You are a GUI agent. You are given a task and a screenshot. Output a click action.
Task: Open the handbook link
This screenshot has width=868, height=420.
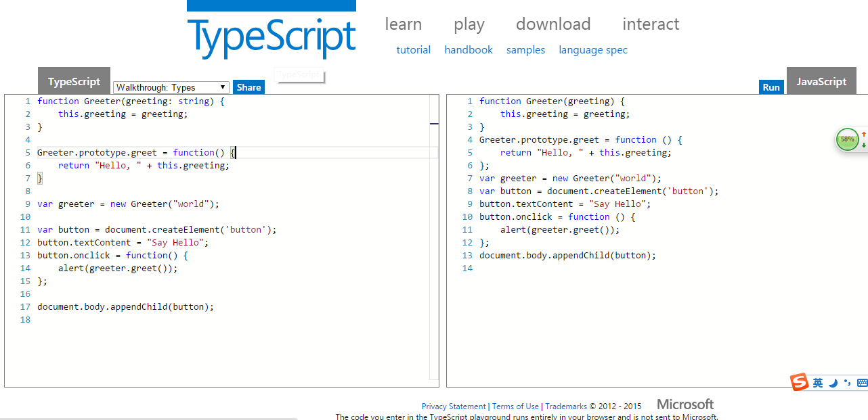point(469,50)
